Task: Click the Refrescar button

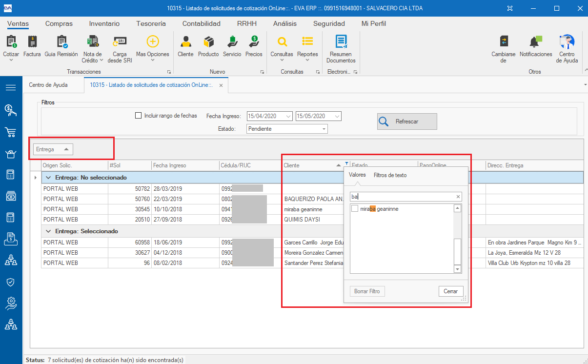Action: tap(407, 121)
